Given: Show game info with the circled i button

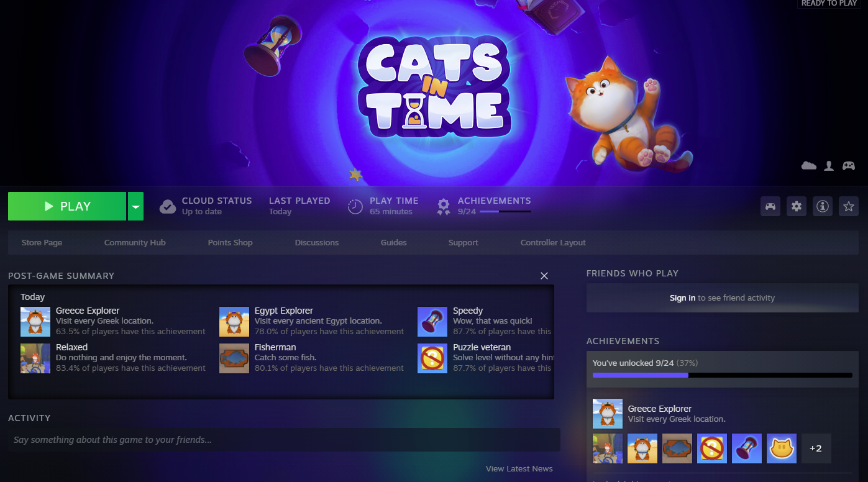Looking at the screenshot, I should pyautogui.click(x=823, y=206).
